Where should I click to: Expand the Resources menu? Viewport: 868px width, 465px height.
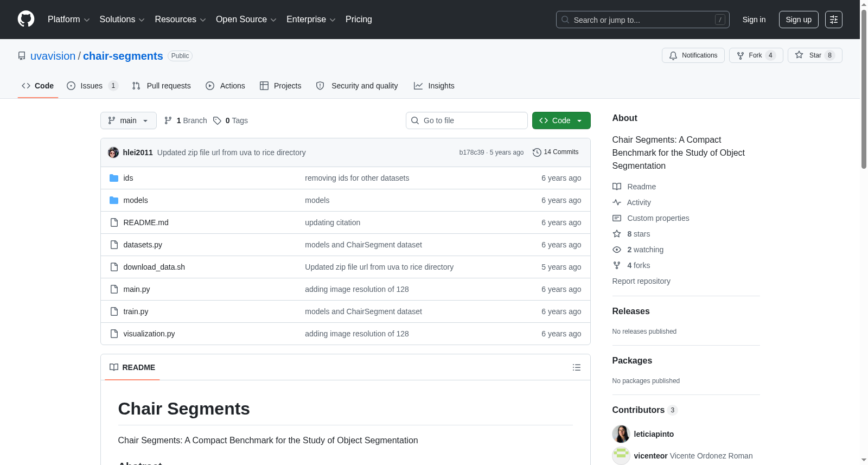point(180,20)
